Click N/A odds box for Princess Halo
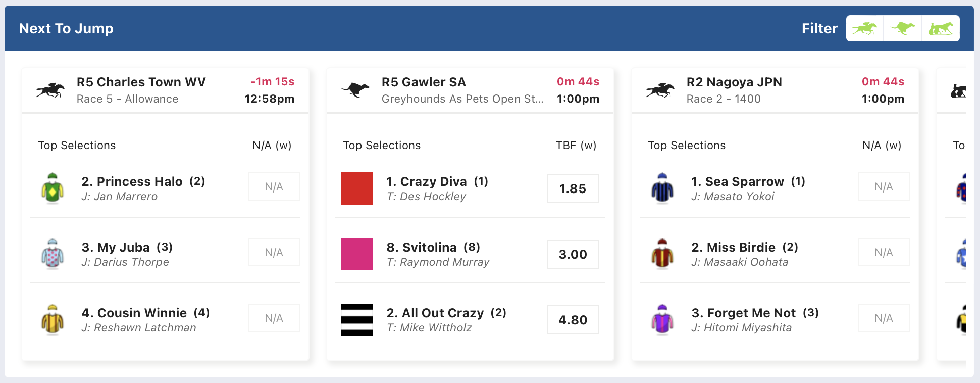The width and height of the screenshot is (980, 383). click(274, 186)
